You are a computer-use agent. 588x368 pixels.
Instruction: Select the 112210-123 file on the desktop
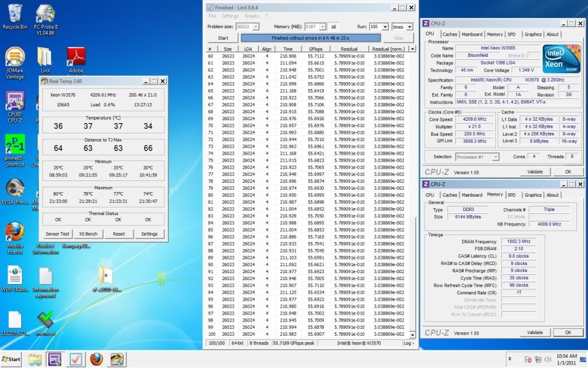(15, 323)
